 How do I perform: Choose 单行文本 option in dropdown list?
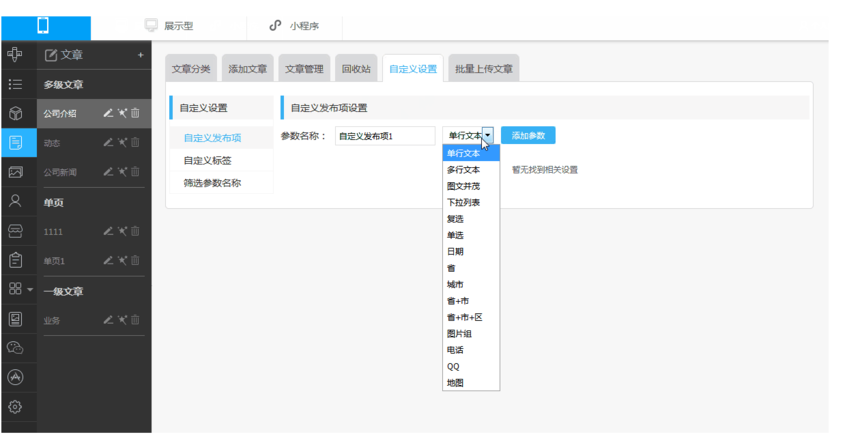tap(471, 153)
